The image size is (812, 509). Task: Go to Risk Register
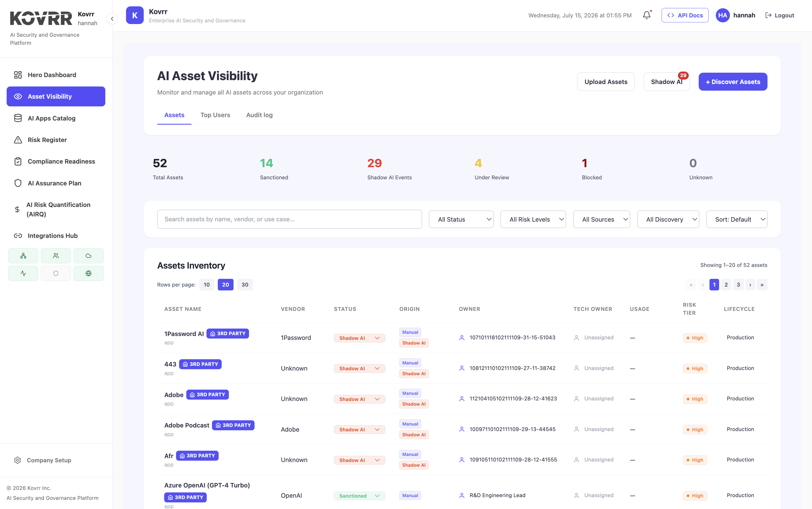56,140
